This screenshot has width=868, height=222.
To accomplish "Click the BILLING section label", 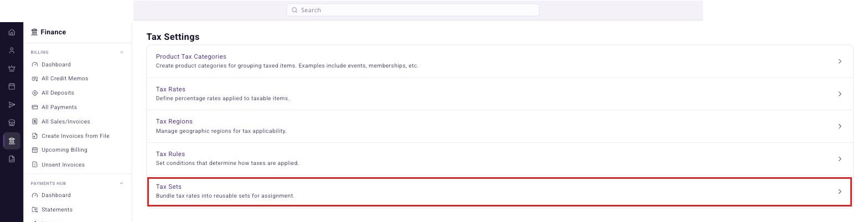I will [x=40, y=53].
